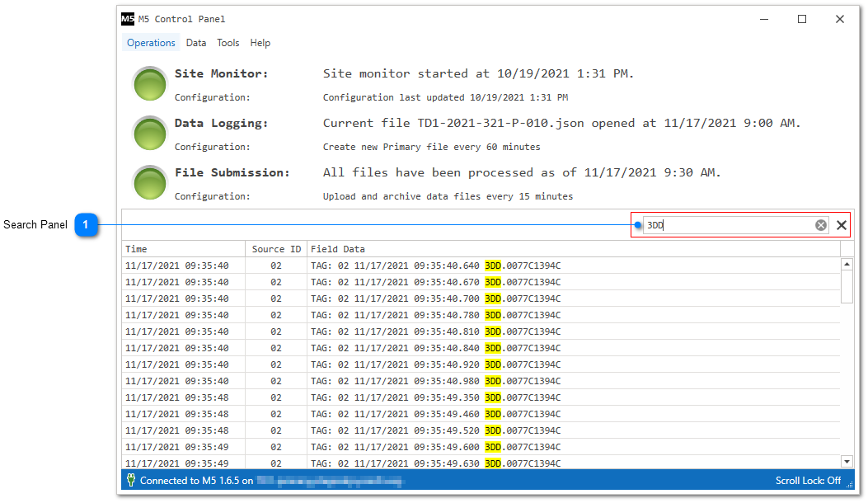The width and height of the screenshot is (868, 503).
Task: Select the row with timestamp 09:35:40.780
Action: (481, 315)
